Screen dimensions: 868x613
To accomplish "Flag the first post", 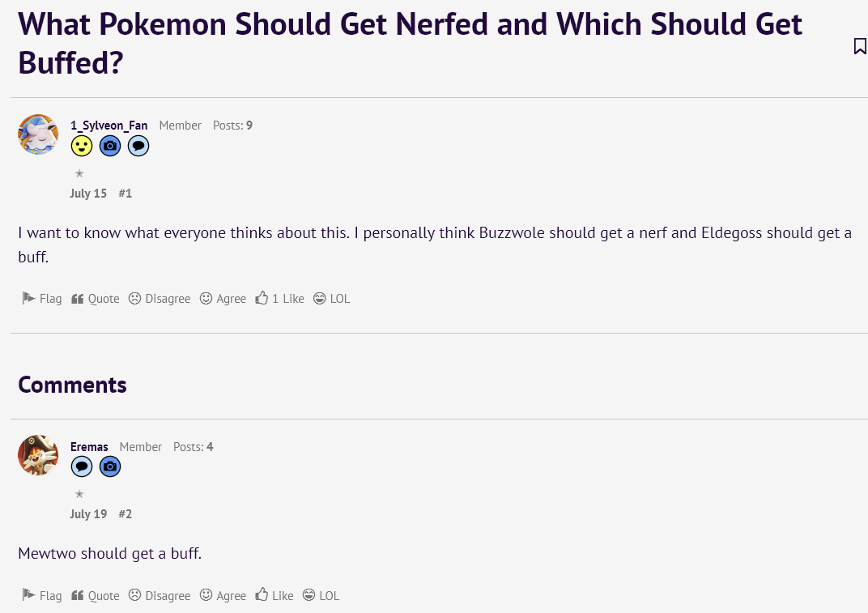I will point(41,299).
